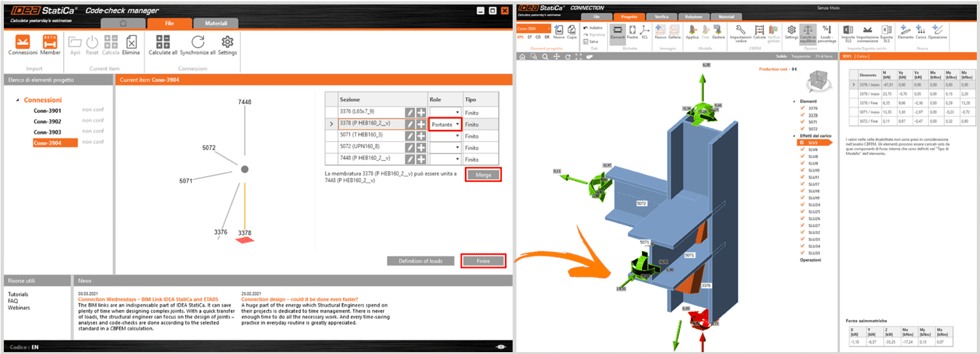980x354 pixels.
Task: Click the Merge button
Action: coord(483,174)
